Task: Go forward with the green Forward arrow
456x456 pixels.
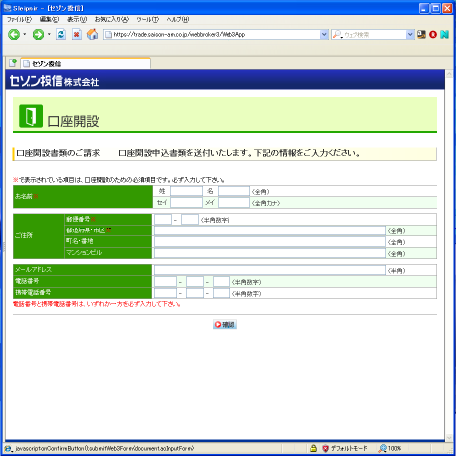Action: [38, 34]
